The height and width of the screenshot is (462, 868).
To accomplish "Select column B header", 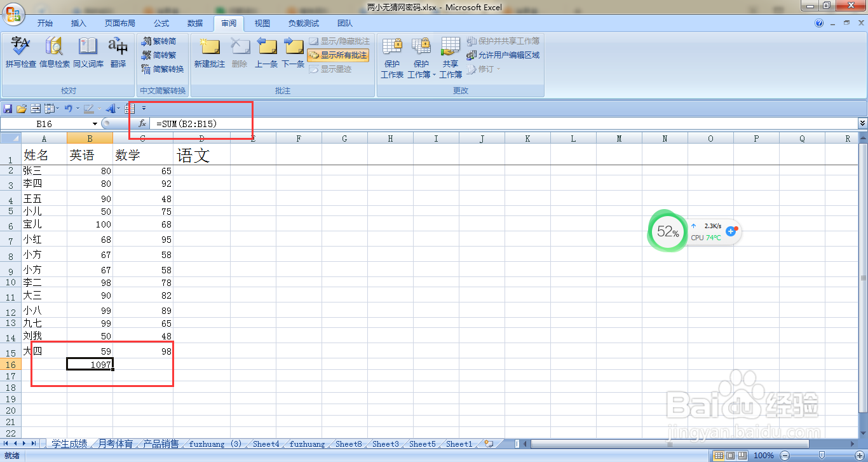I will pyautogui.click(x=90, y=138).
